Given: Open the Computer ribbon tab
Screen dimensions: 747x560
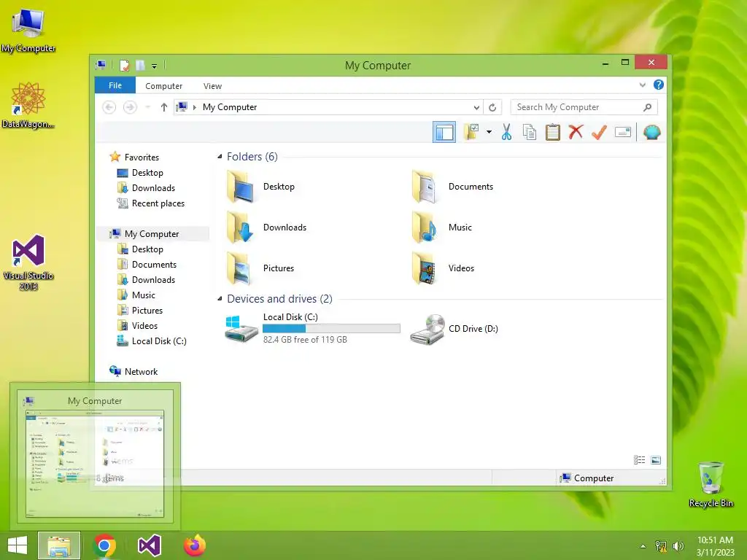Looking at the screenshot, I should 163,86.
